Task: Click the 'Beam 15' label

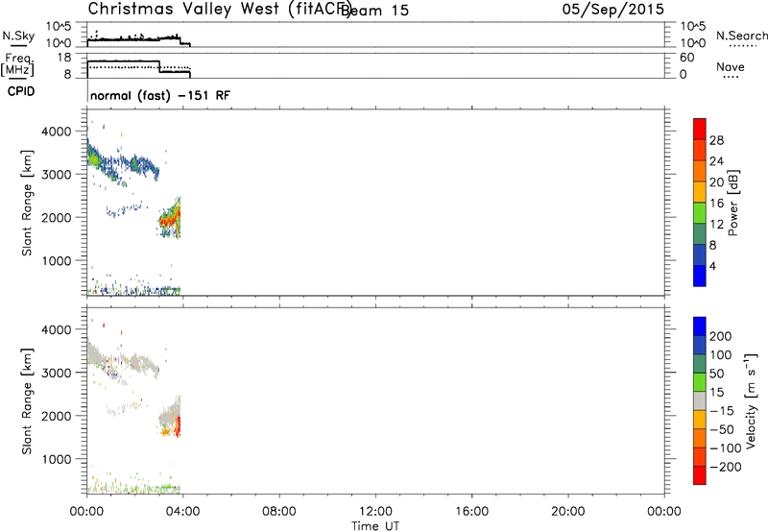Action: pyautogui.click(x=374, y=11)
